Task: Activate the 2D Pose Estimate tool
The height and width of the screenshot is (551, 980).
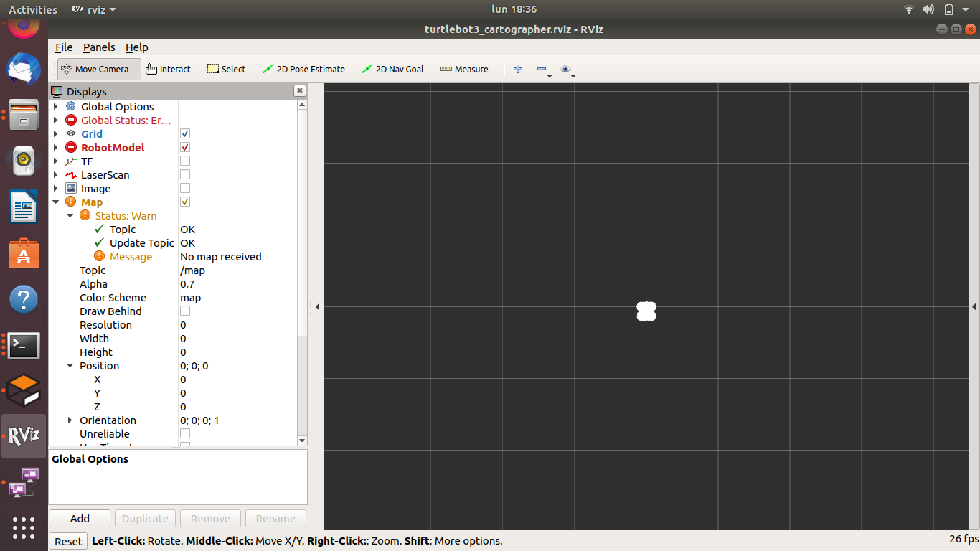Action: 303,69
